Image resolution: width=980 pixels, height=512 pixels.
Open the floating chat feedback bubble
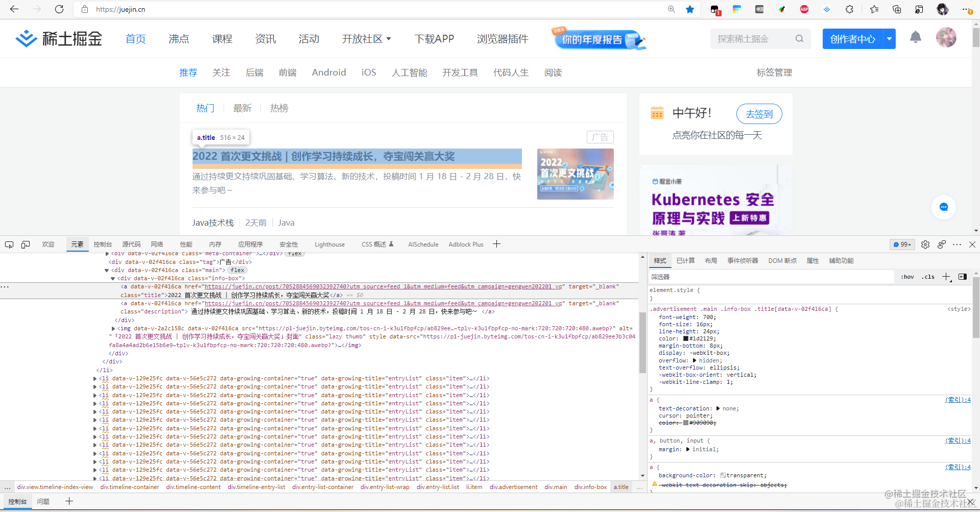pyautogui.click(x=944, y=207)
